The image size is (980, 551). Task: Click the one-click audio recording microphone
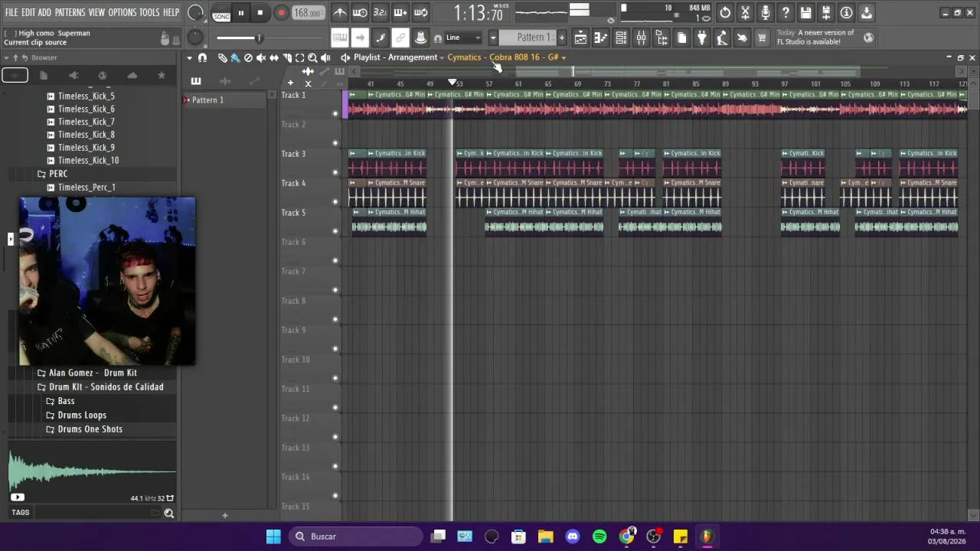coord(766,12)
